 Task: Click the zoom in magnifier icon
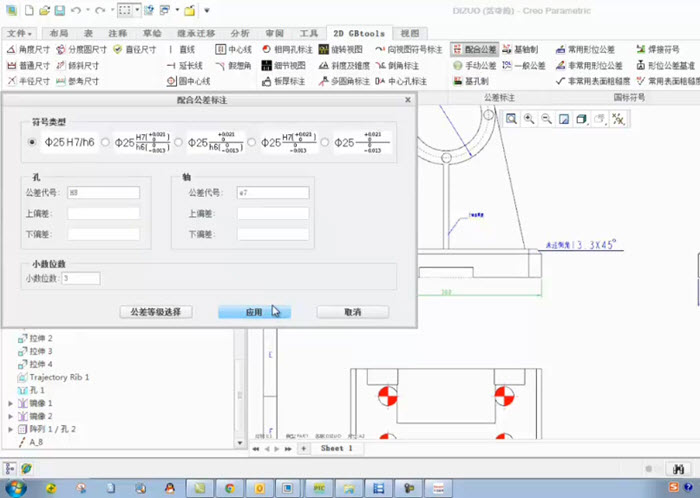(x=528, y=119)
